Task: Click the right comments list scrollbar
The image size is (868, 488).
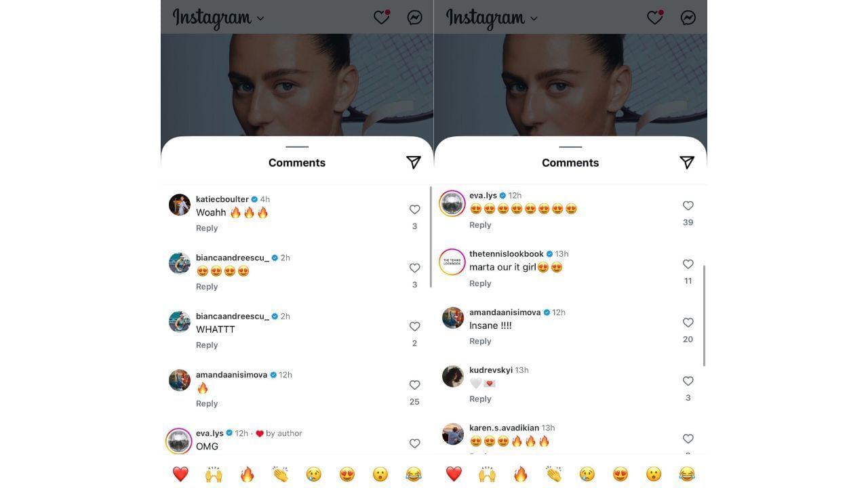Action: [704, 316]
